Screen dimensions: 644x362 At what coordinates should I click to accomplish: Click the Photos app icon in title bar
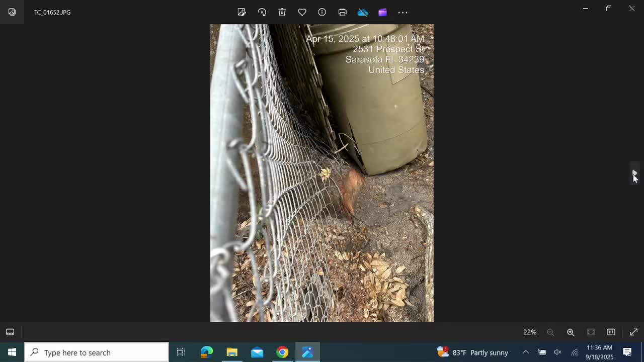point(12,12)
